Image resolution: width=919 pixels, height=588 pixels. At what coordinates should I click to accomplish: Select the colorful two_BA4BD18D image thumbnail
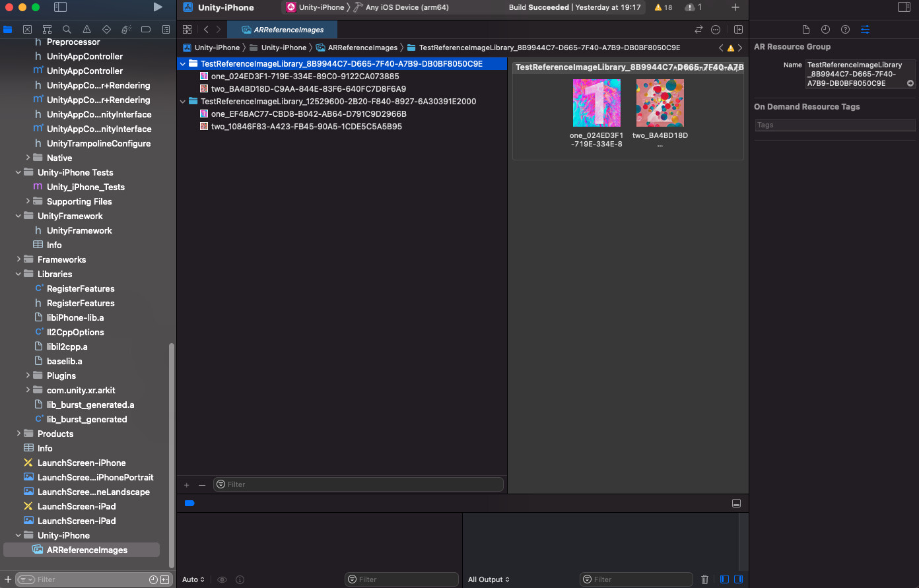coord(660,102)
